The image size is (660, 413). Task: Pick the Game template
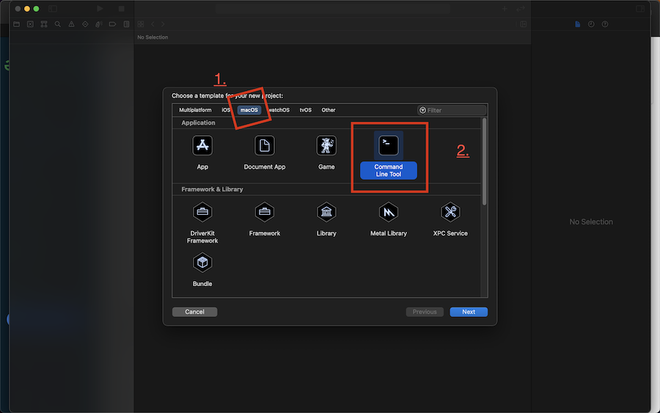point(326,146)
